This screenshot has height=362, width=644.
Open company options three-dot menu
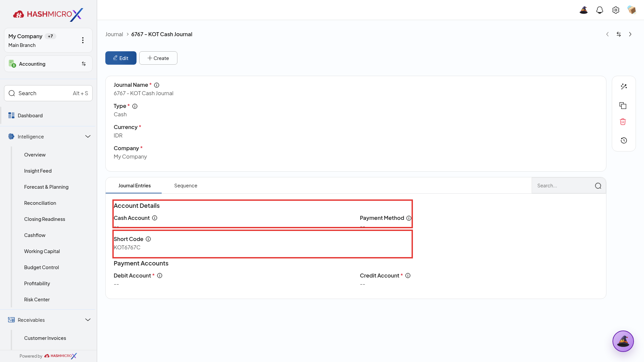[83, 40]
